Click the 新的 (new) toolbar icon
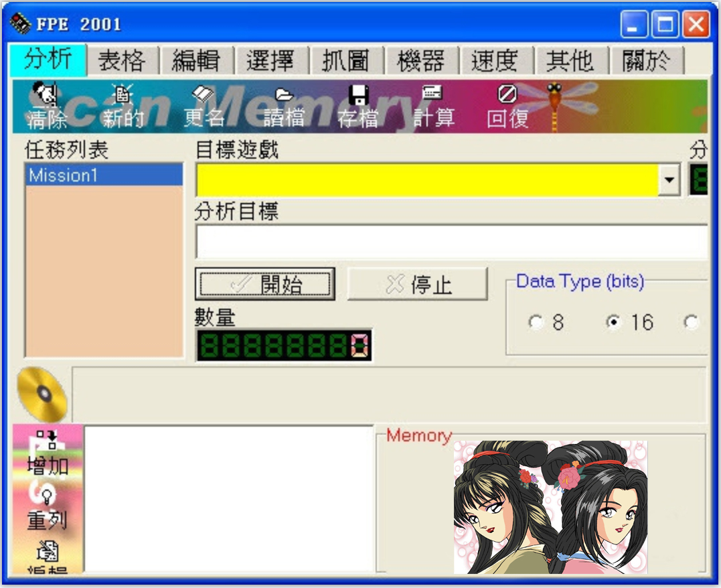721x588 pixels. point(123,106)
